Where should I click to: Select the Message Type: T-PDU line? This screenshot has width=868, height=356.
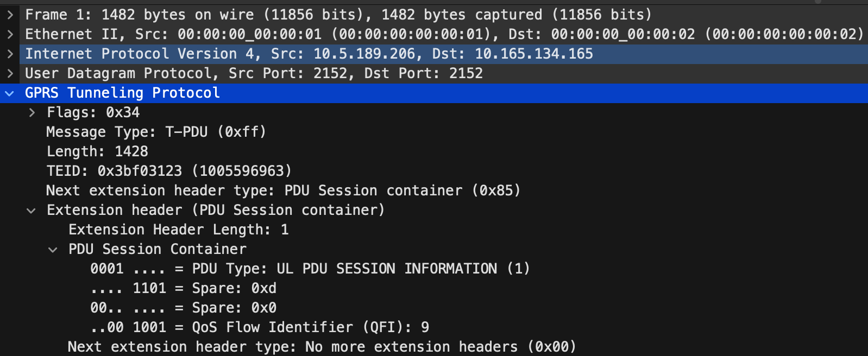pos(156,132)
